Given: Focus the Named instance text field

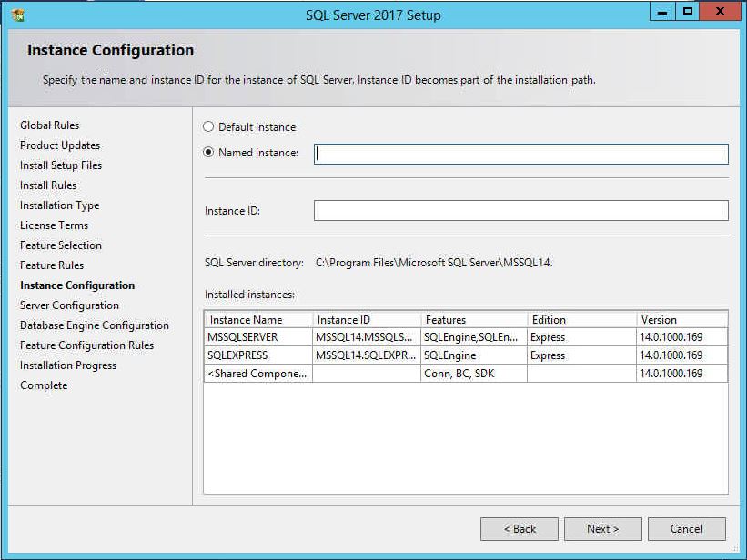Looking at the screenshot, I should [x=520, y=154].
